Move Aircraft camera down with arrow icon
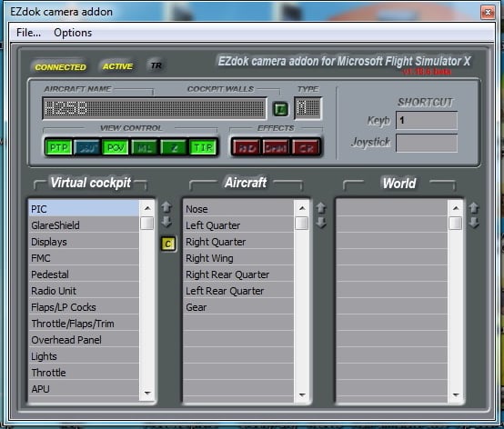This screenshot has width=504, height=429. (x=321, y=223)
